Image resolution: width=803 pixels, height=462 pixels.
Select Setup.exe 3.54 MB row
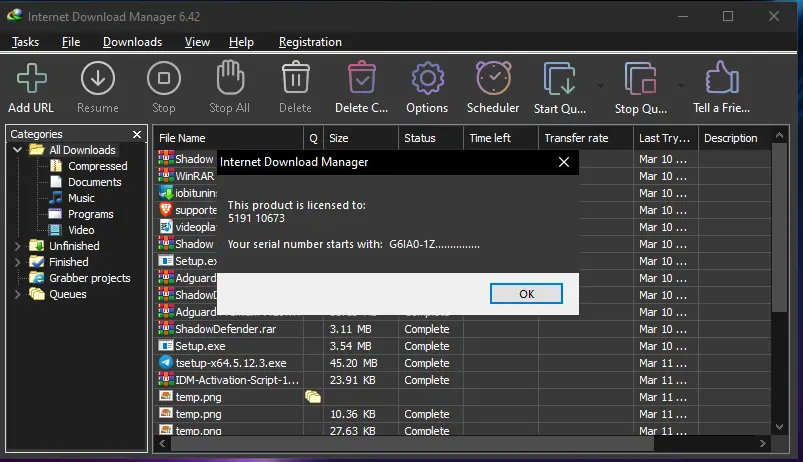(462, 346)
